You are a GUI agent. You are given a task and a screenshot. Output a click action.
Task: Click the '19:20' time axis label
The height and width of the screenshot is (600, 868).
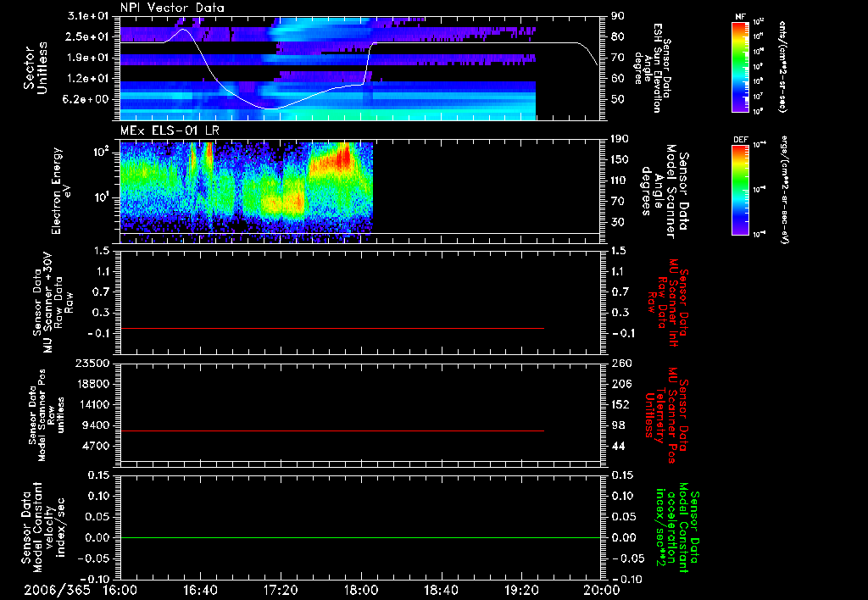521,590
